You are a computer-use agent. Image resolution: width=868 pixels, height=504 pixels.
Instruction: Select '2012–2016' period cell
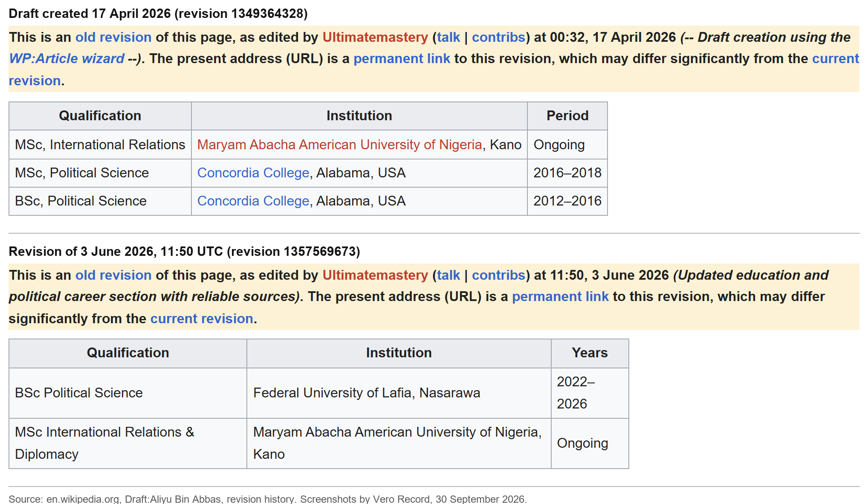[x=567, y=201]
